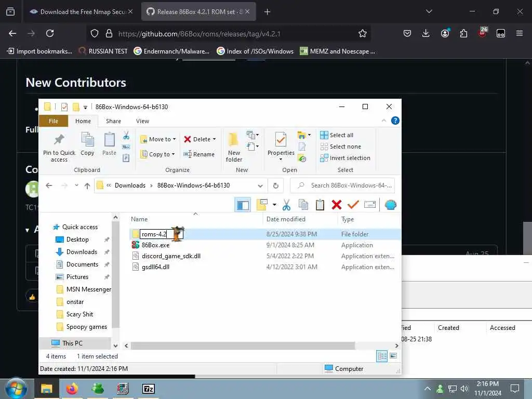The height and width of the screenshot is (399, 532).
Task: Switch to the Home ribbon tab
Action: [x=83, y=121]
